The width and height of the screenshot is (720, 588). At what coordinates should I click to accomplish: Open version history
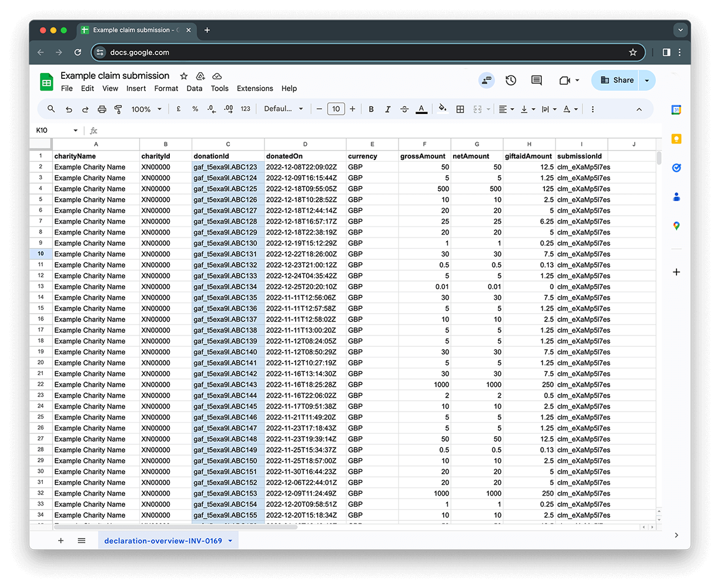click(x=511, y=80)
